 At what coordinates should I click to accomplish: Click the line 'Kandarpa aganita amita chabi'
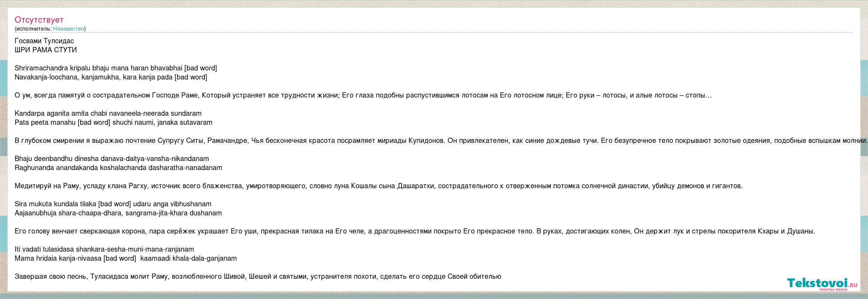pyautogui.click(x=108, y=113)
